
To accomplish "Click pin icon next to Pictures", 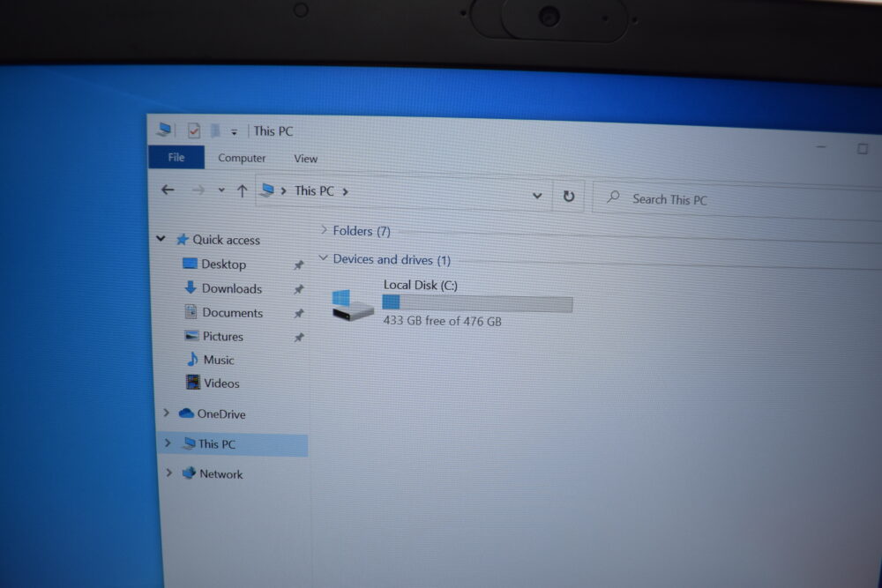I will tap(299, 338).
